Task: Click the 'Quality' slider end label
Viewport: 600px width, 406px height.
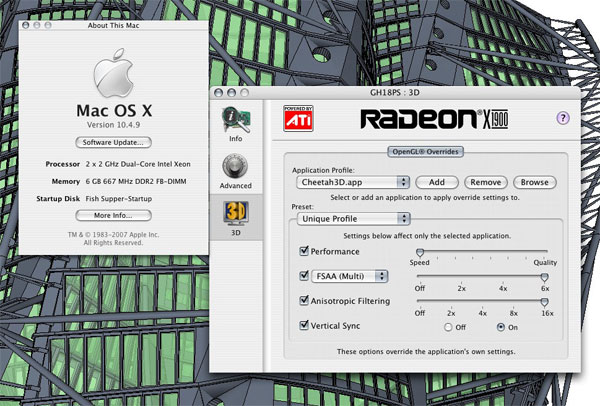Action: (x=545, y=263)
